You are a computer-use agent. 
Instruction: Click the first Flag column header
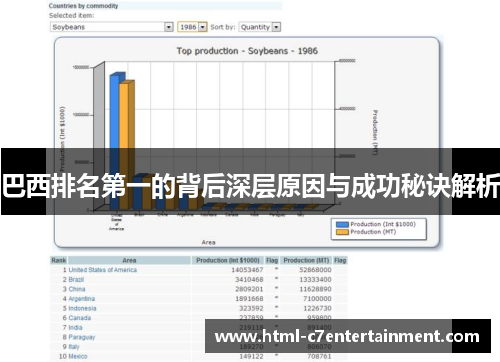tap(272, 260)
